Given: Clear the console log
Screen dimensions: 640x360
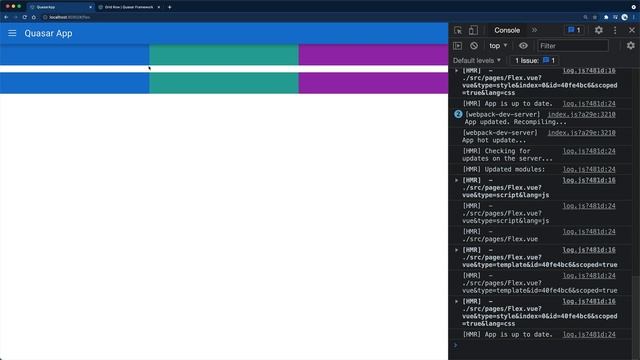Looking at the screenshot, I should click(x=473, y=46).
